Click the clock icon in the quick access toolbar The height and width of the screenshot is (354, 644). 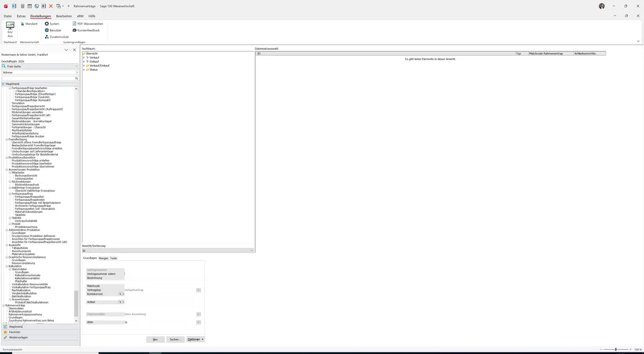click(x=36, y=6)
